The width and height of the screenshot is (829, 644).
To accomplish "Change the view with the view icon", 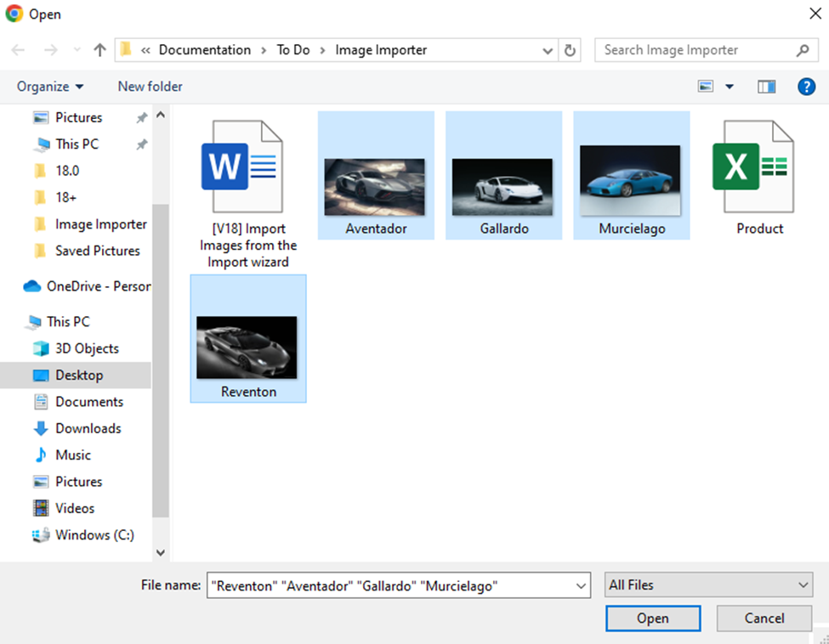I will click(706, 87).
